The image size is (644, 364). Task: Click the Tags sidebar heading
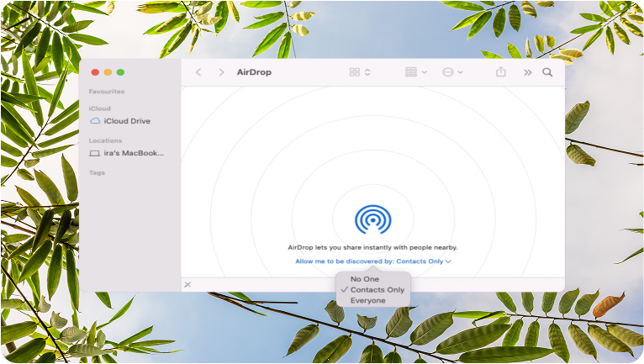97,172
